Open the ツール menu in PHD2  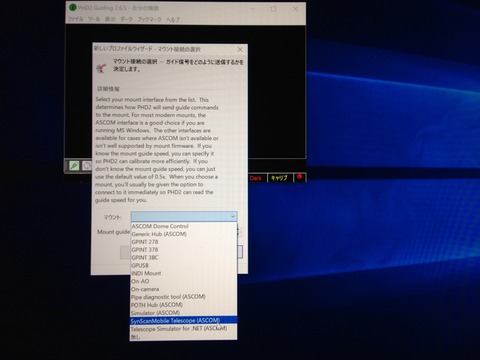[x=94, y=19]
